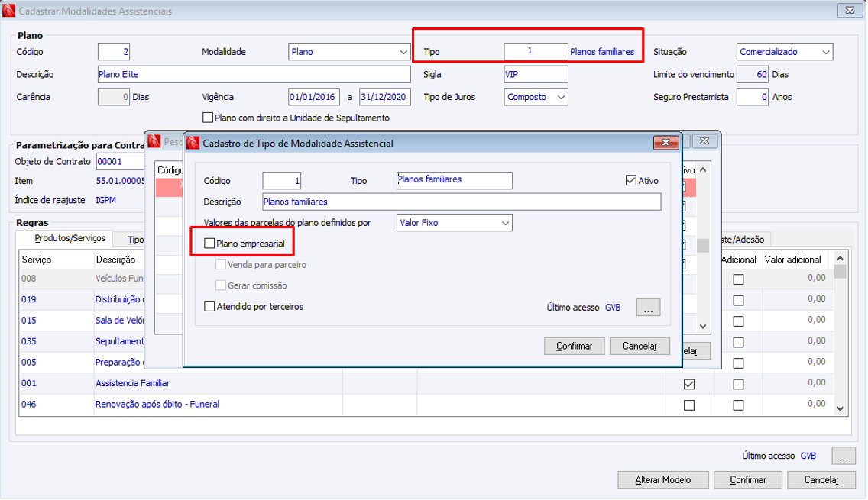The height and width of the screenshot is (500, 868).
Task: Click the Vigência end date 31/12/2020
Action: pos(385,97)
